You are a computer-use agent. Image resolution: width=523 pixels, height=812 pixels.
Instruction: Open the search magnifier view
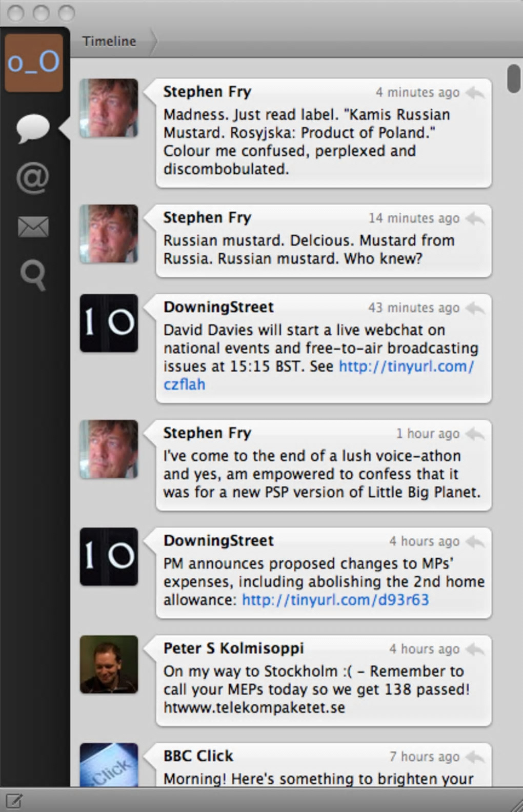click(x=33, y=275)
